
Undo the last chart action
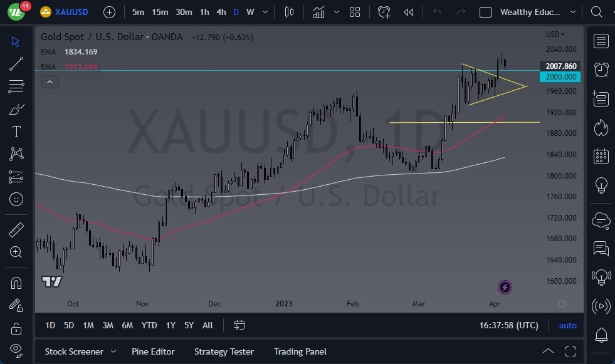pos(437,12)
